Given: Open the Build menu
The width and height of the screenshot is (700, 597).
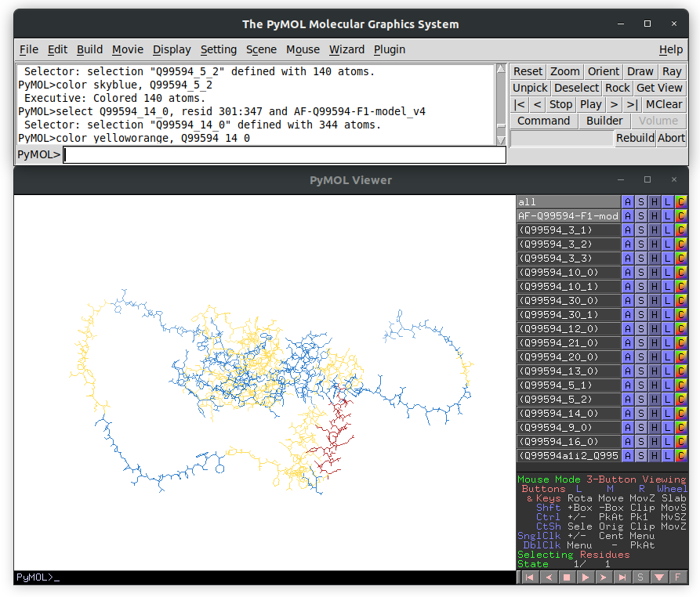Looking at the screenshot, I should (x=89, y=49).
